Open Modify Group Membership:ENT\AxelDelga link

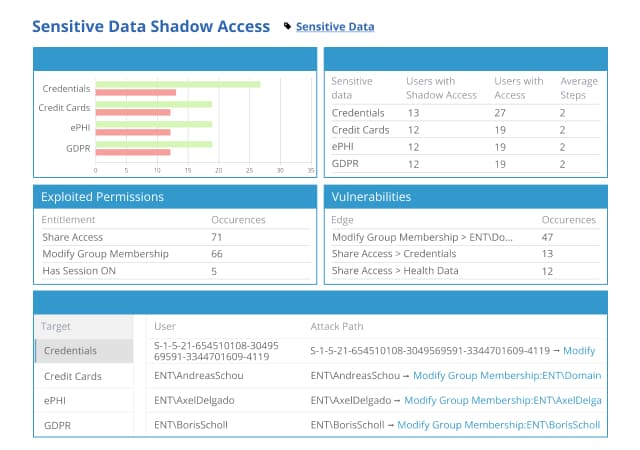pos(503,400)
